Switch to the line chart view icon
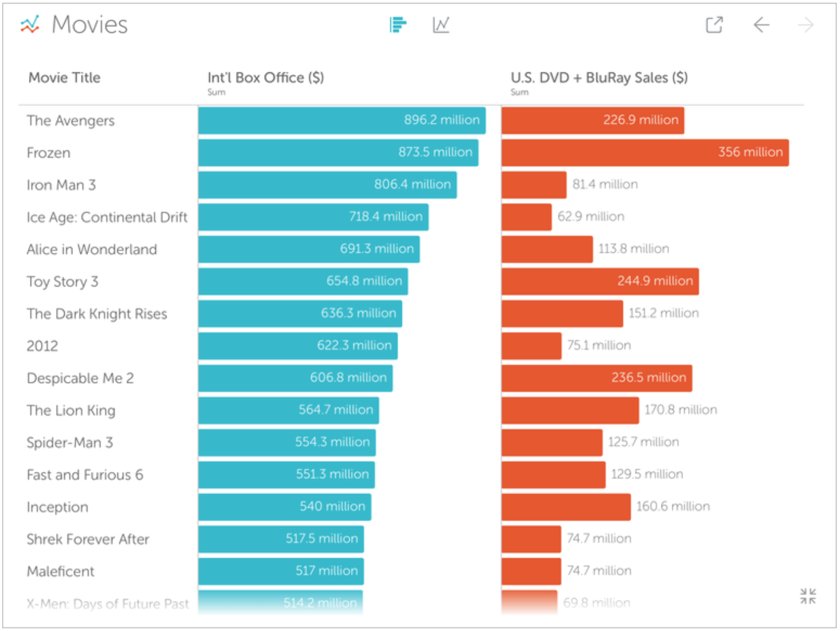840x631 pixels. [441, 25]
